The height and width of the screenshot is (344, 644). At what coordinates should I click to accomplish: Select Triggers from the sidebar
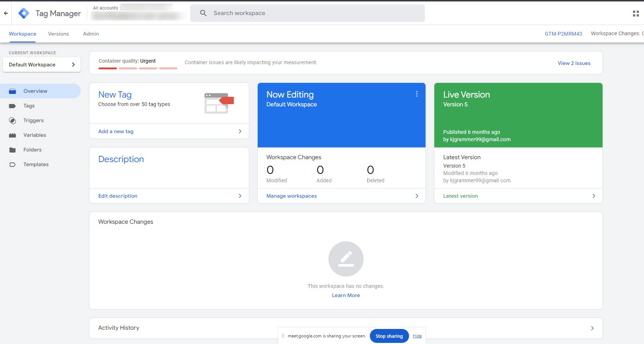pos(33,120)
